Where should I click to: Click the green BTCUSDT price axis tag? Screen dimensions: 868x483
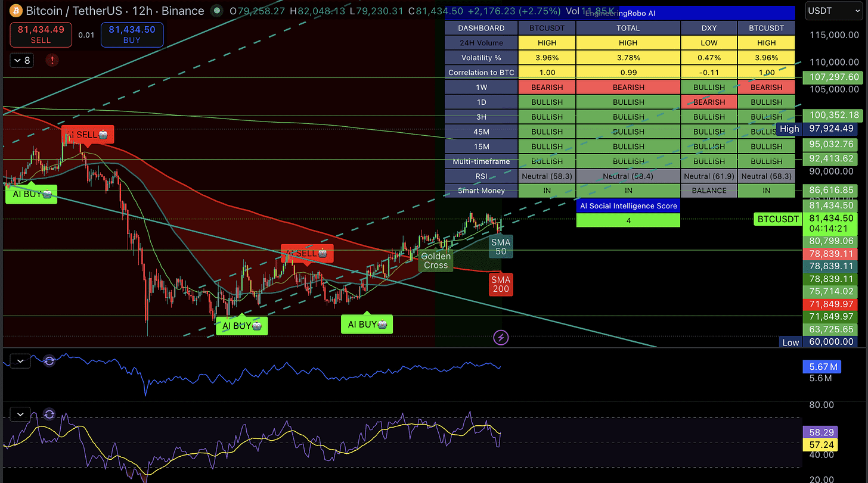(777, 219)
